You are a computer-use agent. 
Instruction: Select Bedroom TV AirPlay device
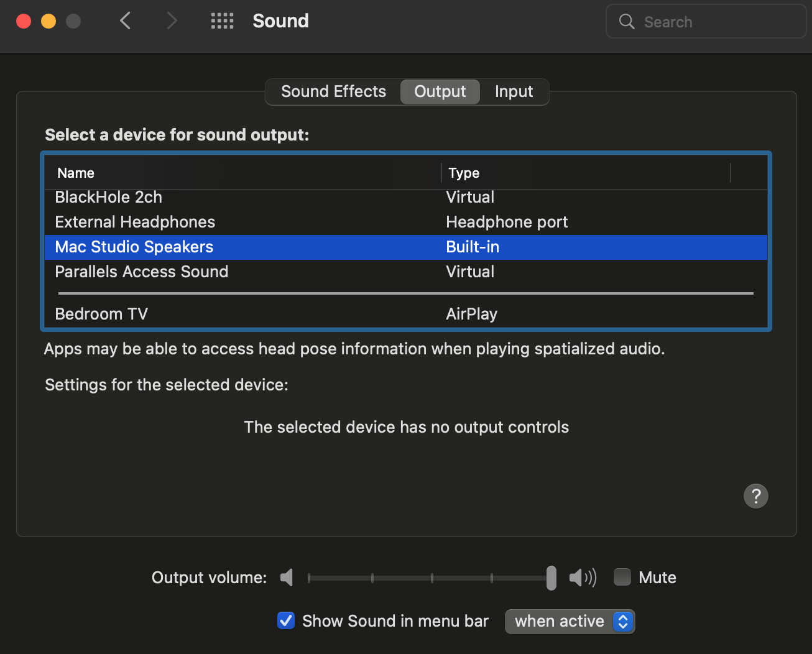coord(101,314)
